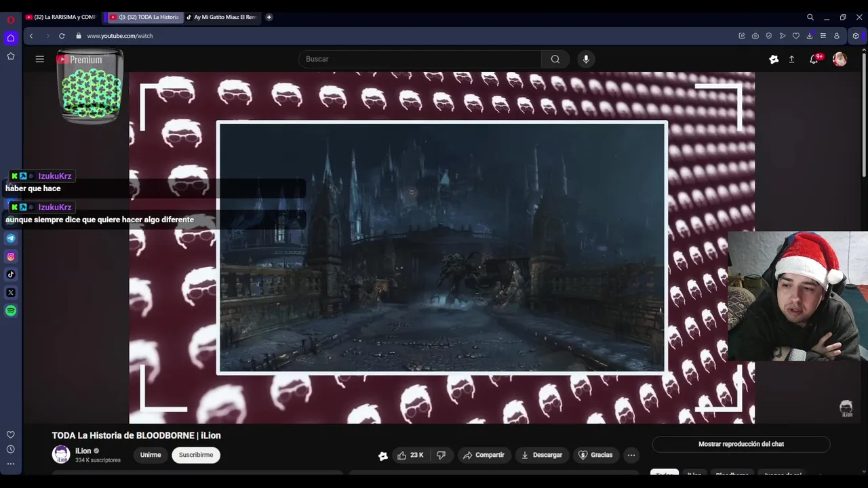Go to YouTube Premium home logo
Viewport: 868px width, 488px height.
pos(79,60)
